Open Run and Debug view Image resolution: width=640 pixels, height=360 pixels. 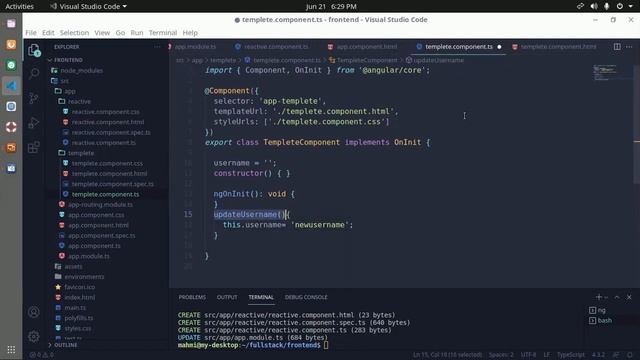click(x=34, y=122)
